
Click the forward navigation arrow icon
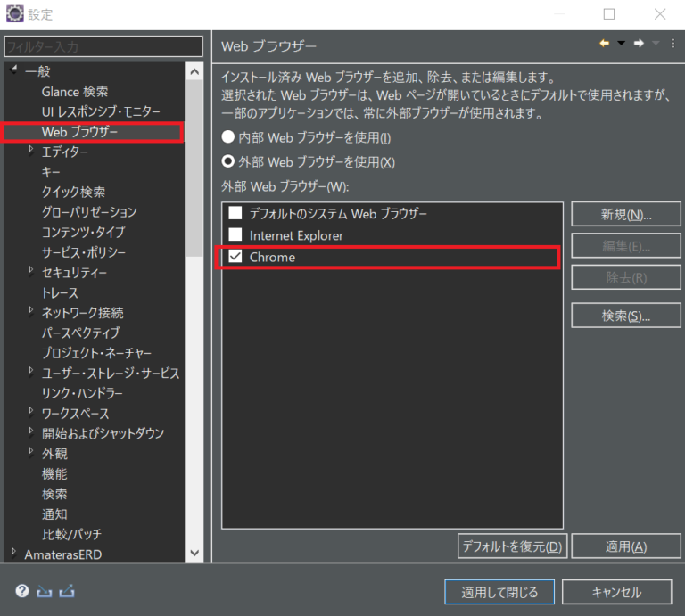[x=639, y=44]
